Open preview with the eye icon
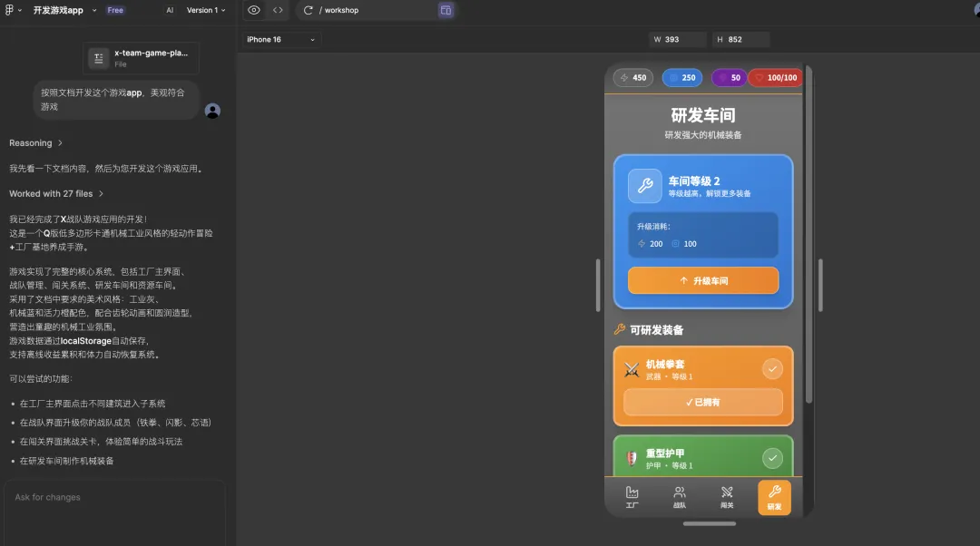The image size is (980, 546). [x=253, y=10]
